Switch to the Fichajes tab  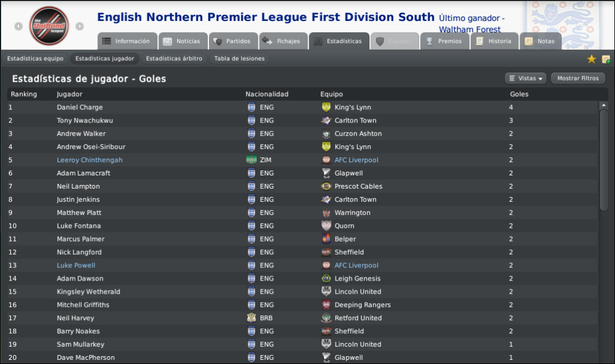point(283,41)
